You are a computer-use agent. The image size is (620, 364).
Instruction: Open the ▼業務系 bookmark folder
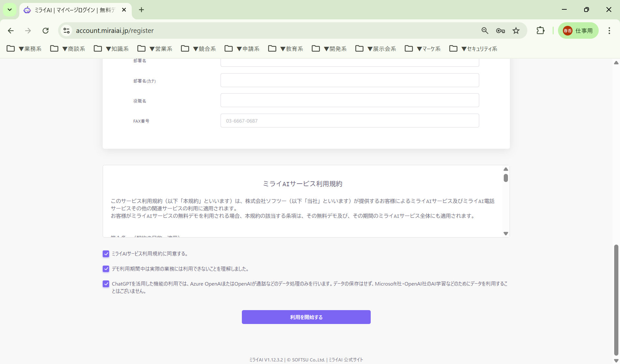(x=24, y=49)
